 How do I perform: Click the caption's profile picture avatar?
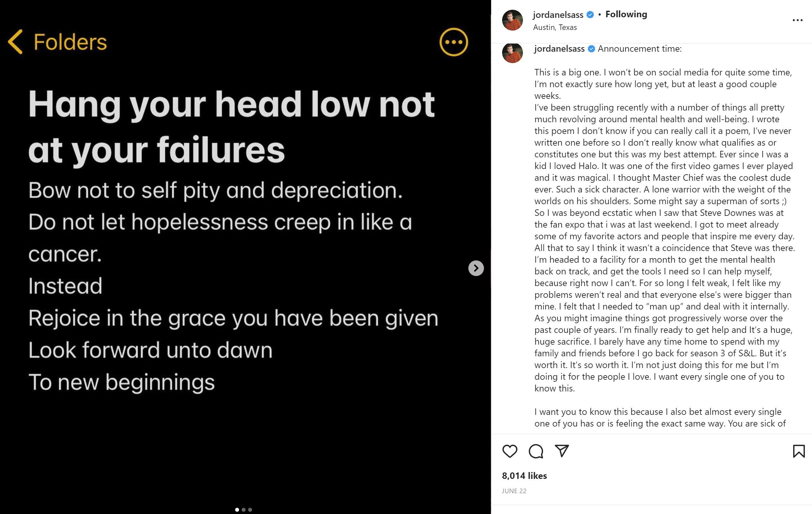tap(512, 53)
